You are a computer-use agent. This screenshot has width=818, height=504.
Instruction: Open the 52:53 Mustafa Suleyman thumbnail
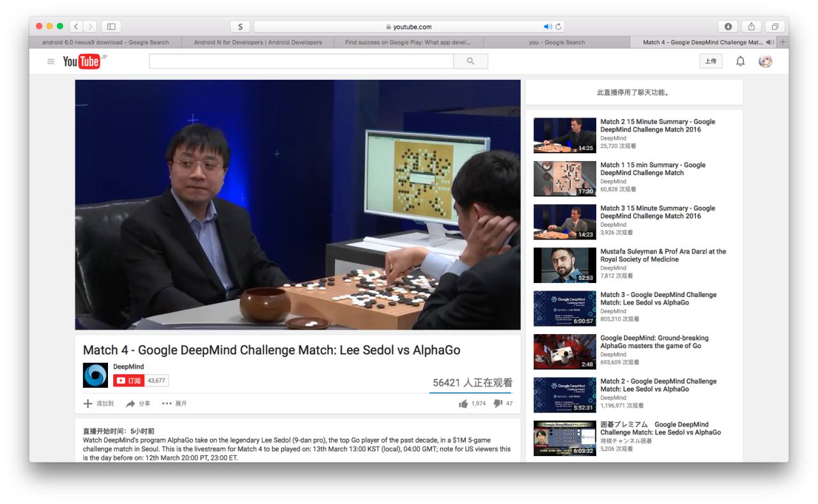[x=565, y=265]
